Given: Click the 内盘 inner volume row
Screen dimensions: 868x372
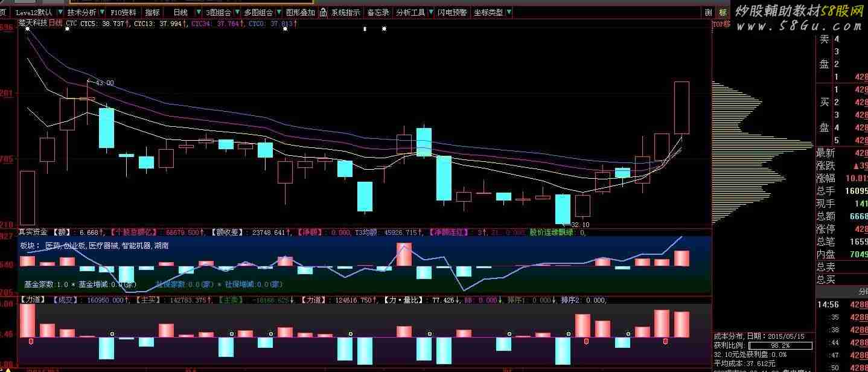Looking at the screenshot, I should [842, 254].
